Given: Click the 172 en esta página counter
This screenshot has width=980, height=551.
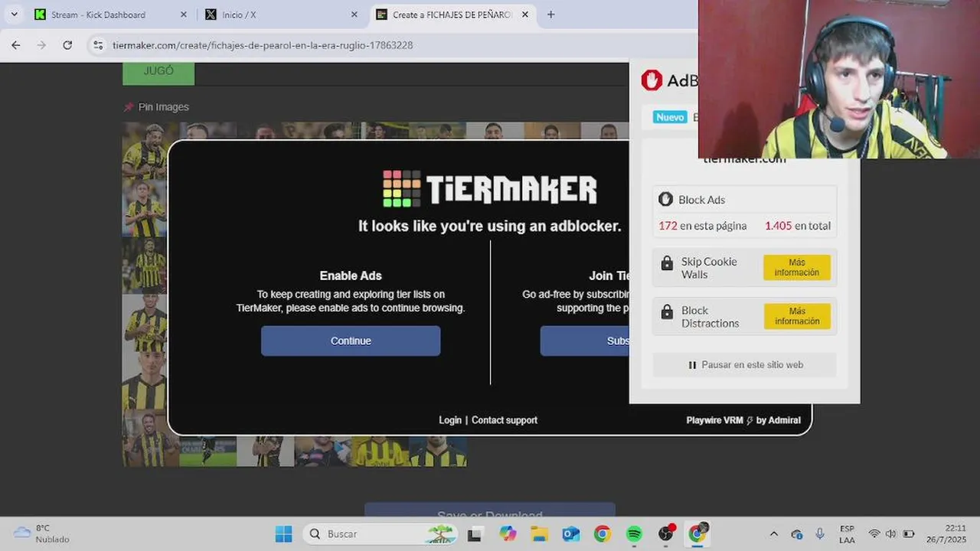Looking at the screenshot, I should click(x=702, y=226).
